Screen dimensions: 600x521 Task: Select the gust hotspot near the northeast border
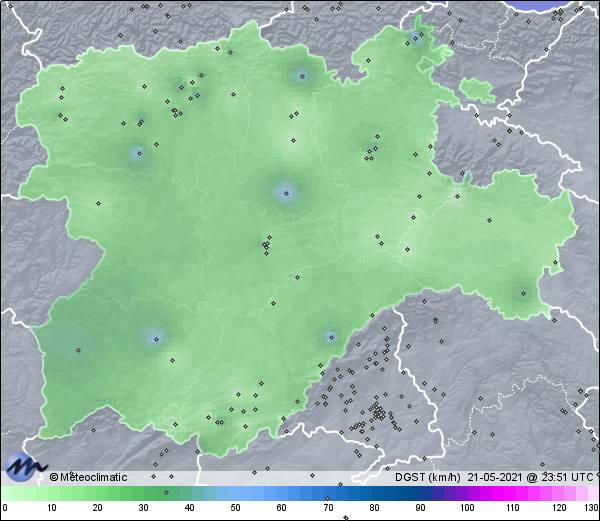415,38
